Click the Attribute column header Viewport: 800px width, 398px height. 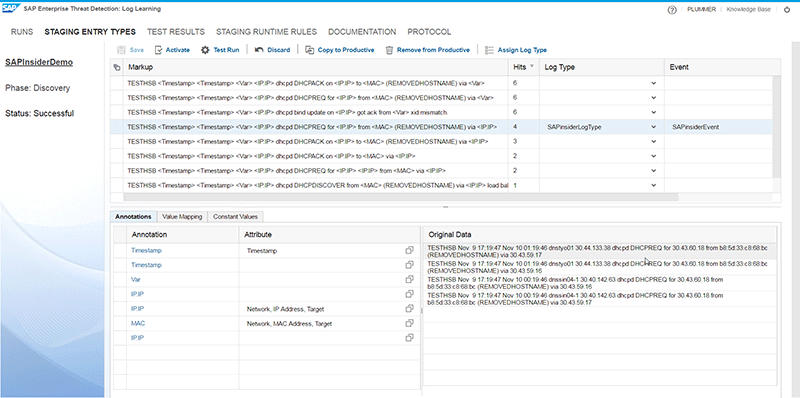(330, 234)
